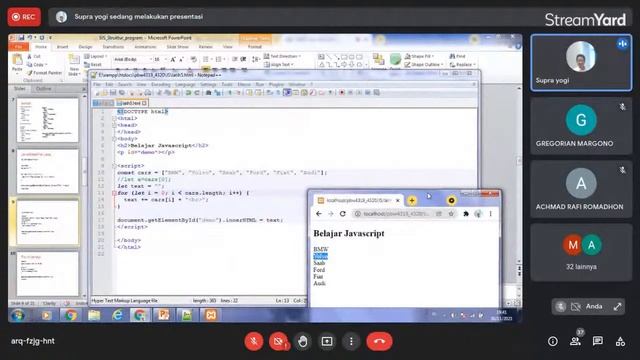Screen dimensions: 640x360
Task: Open the meeting details info icon
Action: pyautogui.click(x=553, y=341)
